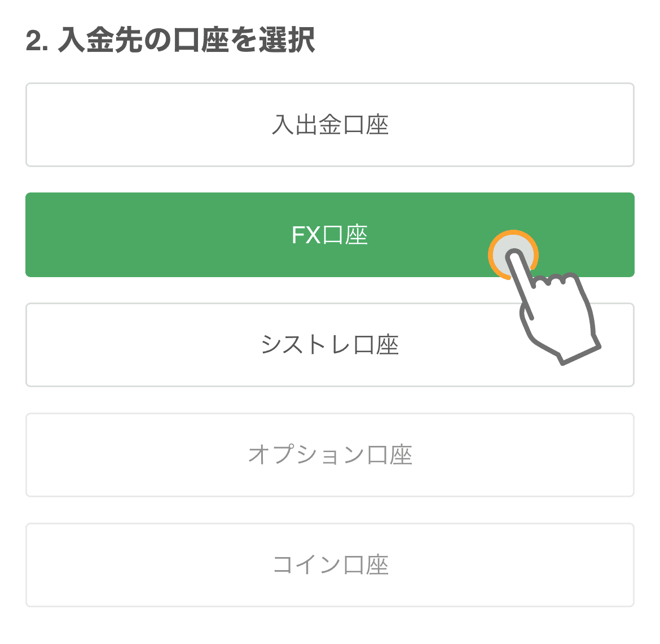660x644 pixels.
Task: Click the step number 2. in the heading
Action: (x=37, y=41)
